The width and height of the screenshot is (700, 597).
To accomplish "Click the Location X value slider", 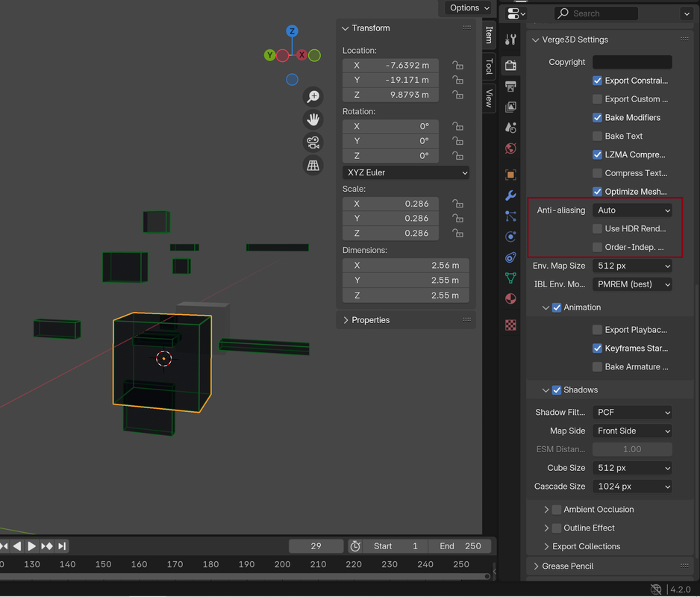I will [x=390, y=65].
